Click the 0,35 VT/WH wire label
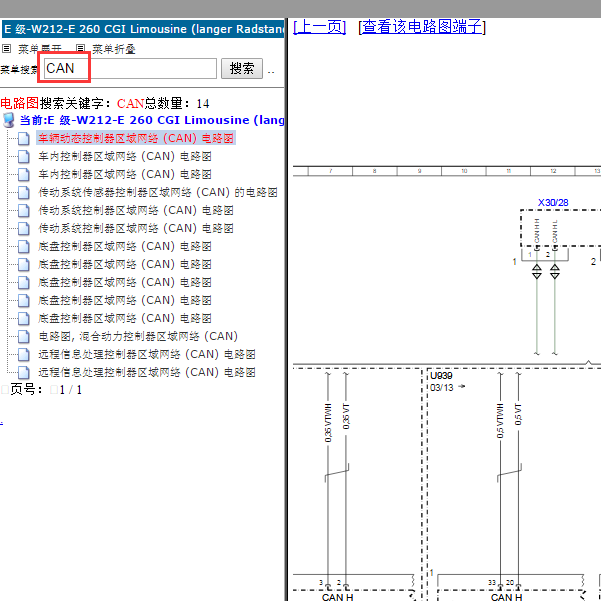 pyautogui.click(x=328, y=423)
